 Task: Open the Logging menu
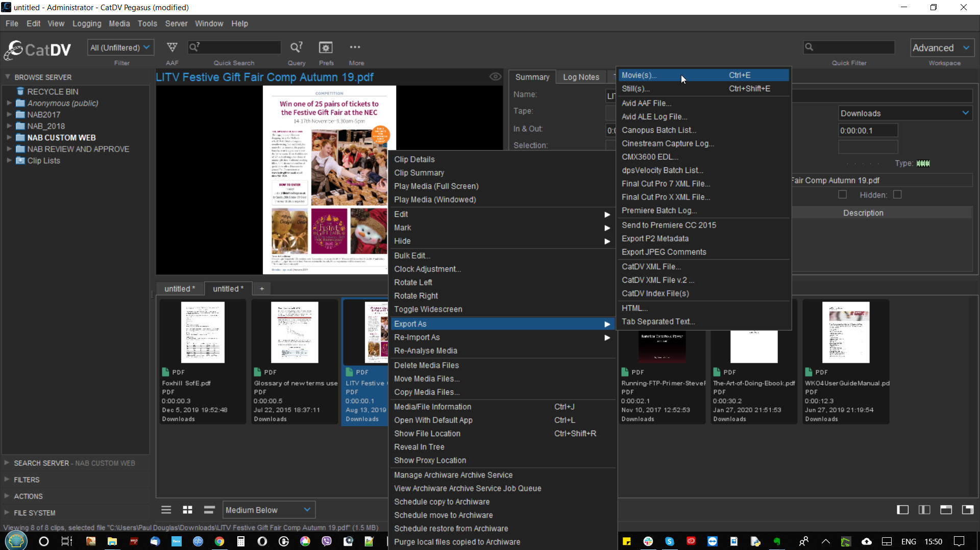[x=87, y=23]
